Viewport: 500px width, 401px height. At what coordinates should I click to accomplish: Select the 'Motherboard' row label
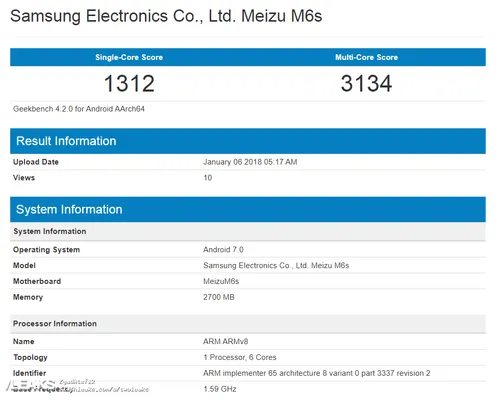coord(37,281)
